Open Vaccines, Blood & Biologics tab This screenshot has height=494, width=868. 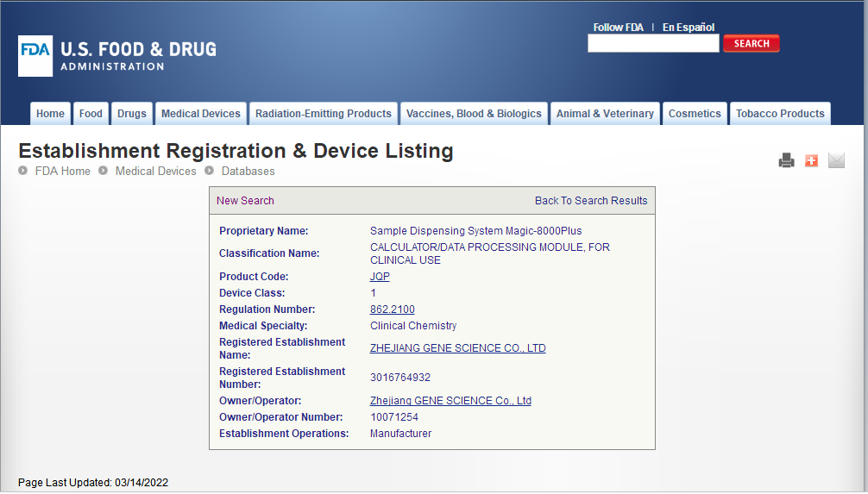coord(474,114)
